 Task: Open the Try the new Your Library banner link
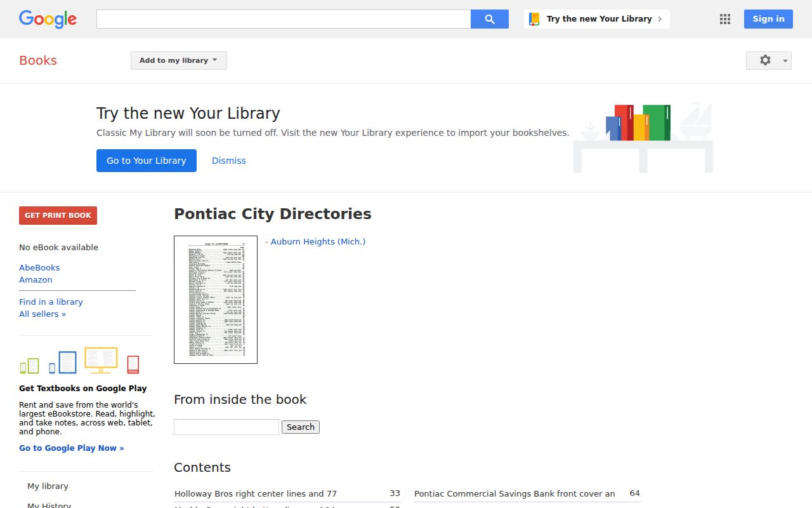click(597, 19)
